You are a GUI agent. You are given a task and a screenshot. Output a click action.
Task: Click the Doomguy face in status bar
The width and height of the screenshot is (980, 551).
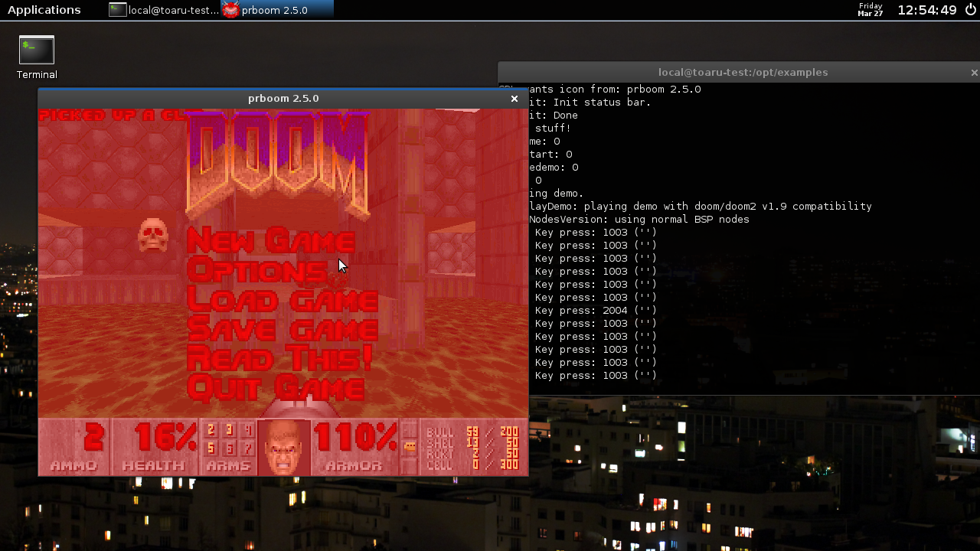284,447
